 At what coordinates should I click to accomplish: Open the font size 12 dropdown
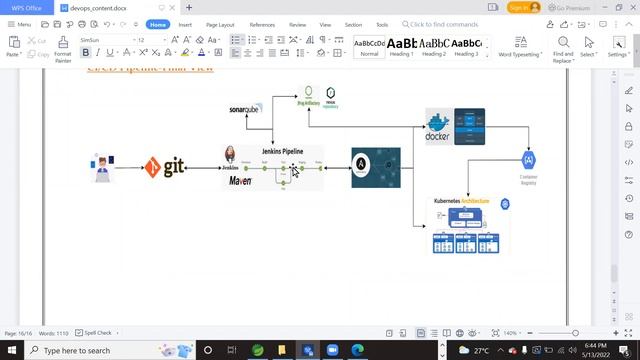[164, 40]
